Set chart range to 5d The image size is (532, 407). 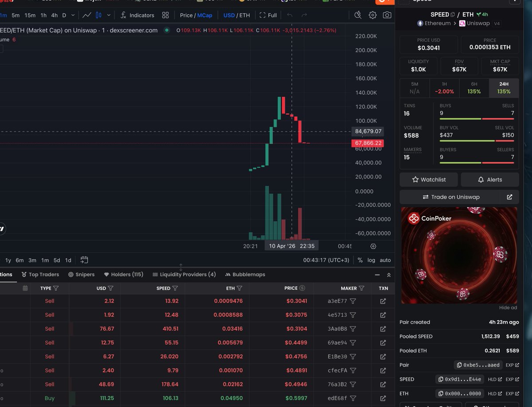57,260
